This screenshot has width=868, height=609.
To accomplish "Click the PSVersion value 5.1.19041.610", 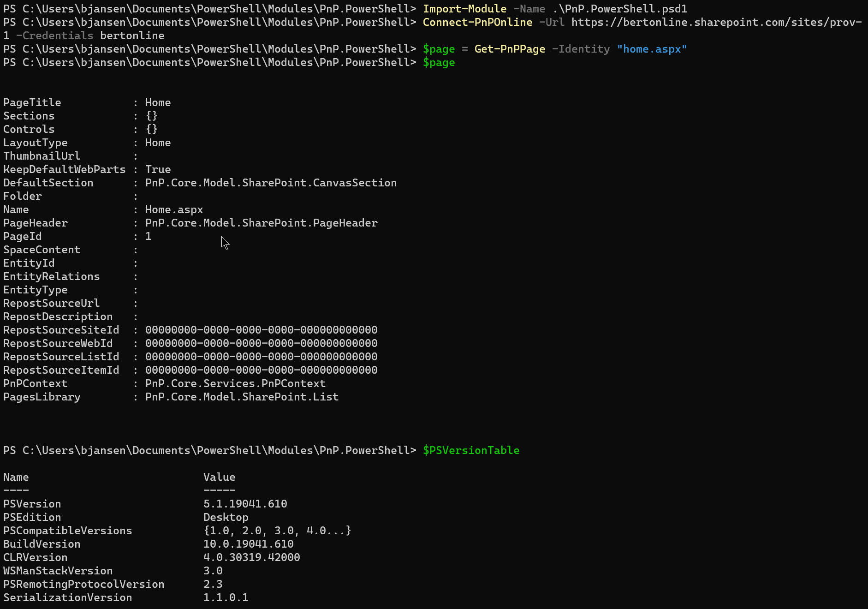I will pyautogui.click(x=245, y=504).
